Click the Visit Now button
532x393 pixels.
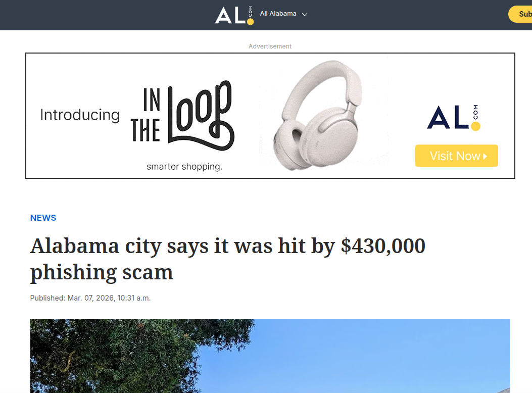point(456,156)
